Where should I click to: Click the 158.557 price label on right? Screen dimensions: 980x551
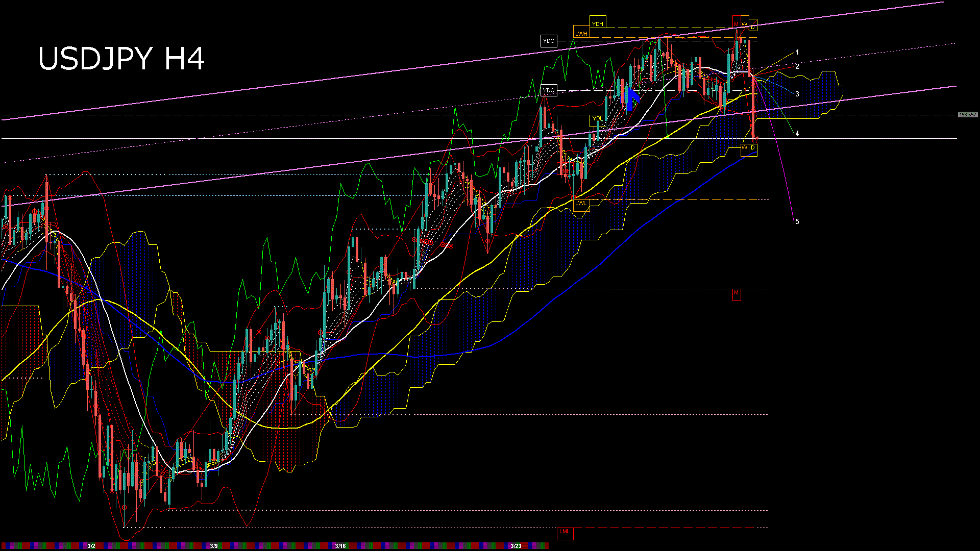(967, 115)
